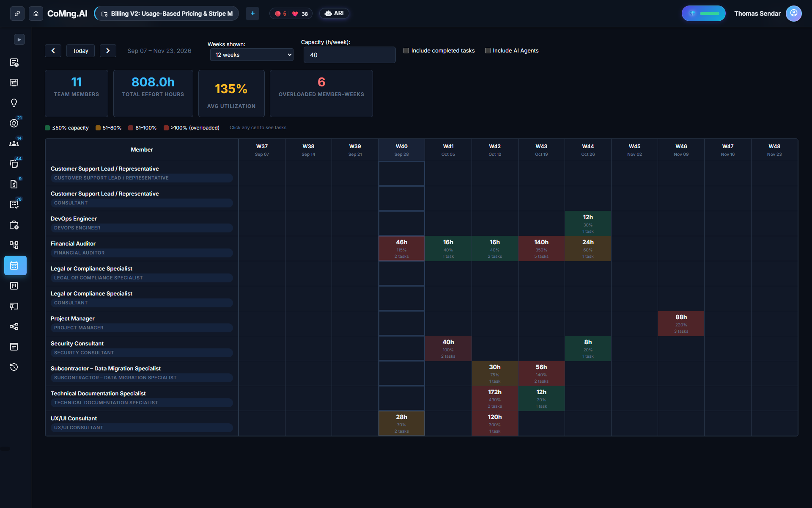Screen dimensions: 812x508
Task: Open Subcontractor Data Migration 56h cell
Action: [x=541, y=373]
